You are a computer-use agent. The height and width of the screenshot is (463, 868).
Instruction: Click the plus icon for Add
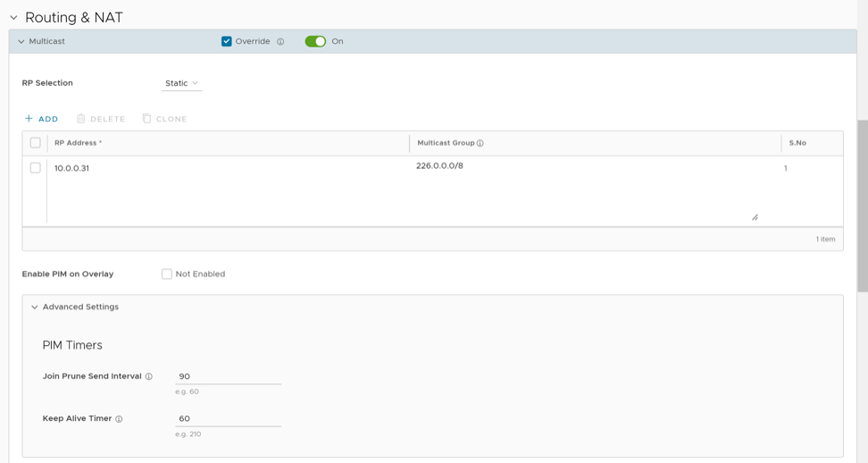click(29, 119)
